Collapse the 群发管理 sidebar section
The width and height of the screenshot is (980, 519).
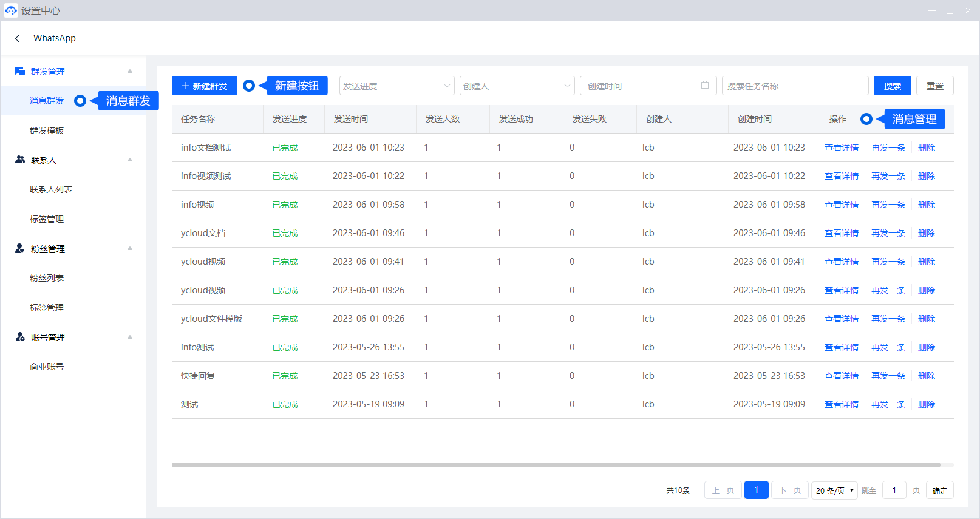tap(130, 71)
